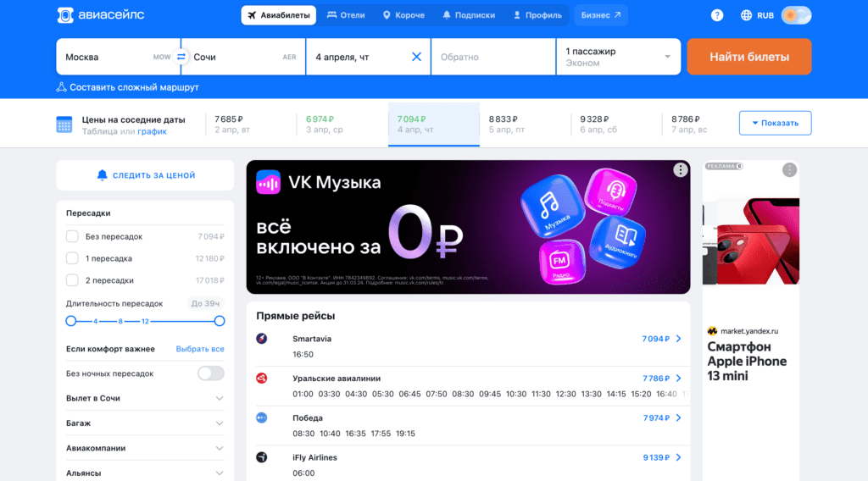Select 3 апр price 6 974 ₽
This screenshot has width=868, height=481.
pyautogui.click(x=342, y=124)
